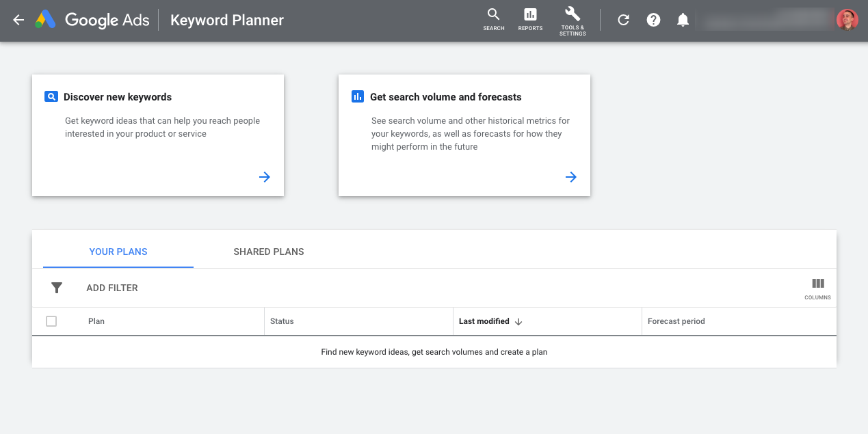The image size is (868, 434).
Task: Click the Plan column header
Action: point(96,321)
